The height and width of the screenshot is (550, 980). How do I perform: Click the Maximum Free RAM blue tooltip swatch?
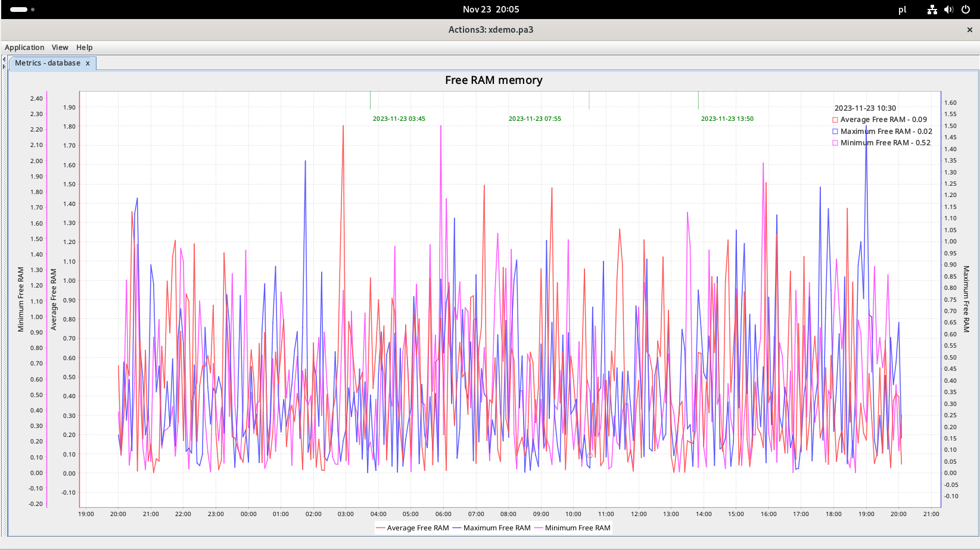pos(835,132)
